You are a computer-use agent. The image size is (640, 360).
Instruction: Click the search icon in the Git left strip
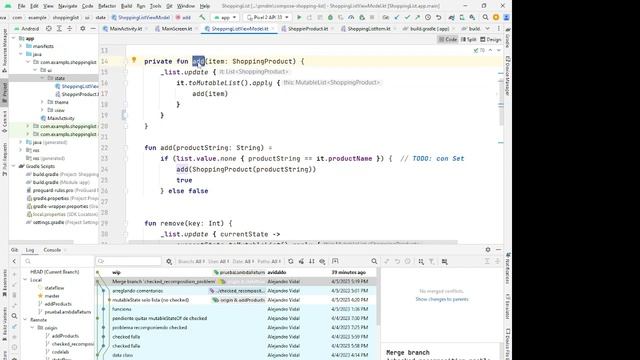[14, 316]
